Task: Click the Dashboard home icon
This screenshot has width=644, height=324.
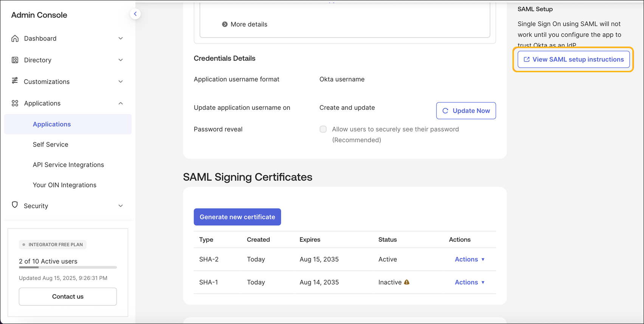Action: point(15,39)
